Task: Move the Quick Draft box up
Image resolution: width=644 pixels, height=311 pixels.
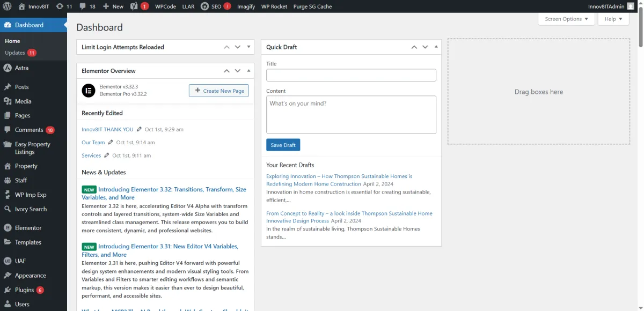Action: pos(414,47)
